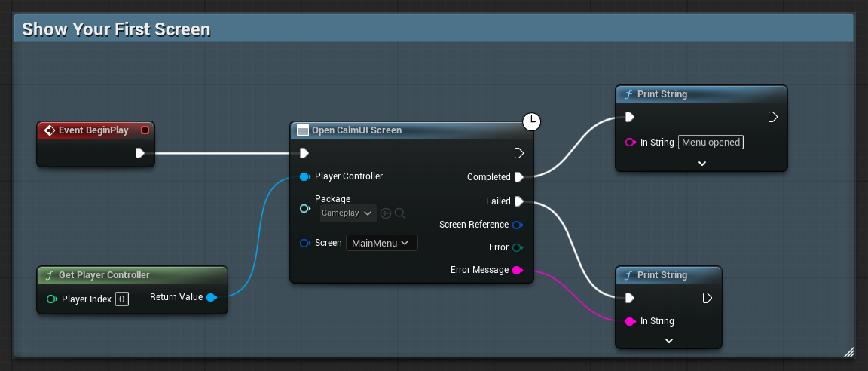868x371 pixels.
Task: Select the Event BeginPlay node title
Action: (93, 130)
